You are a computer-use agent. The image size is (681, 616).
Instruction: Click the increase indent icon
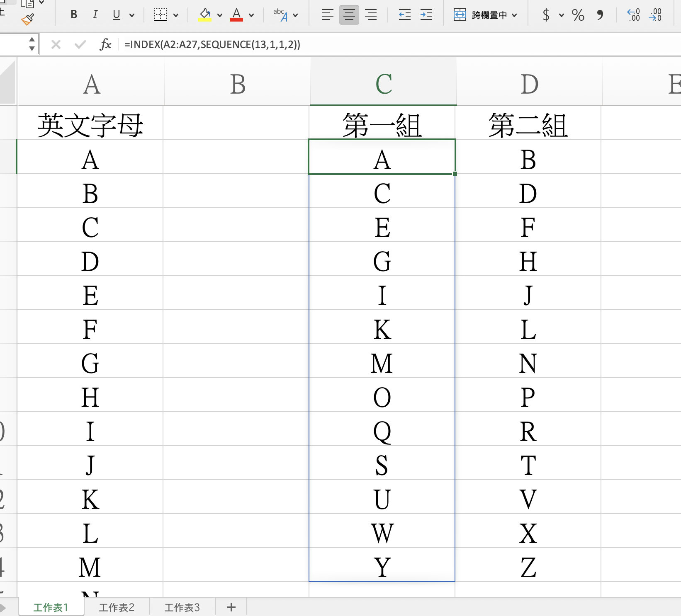pos(426,15)
